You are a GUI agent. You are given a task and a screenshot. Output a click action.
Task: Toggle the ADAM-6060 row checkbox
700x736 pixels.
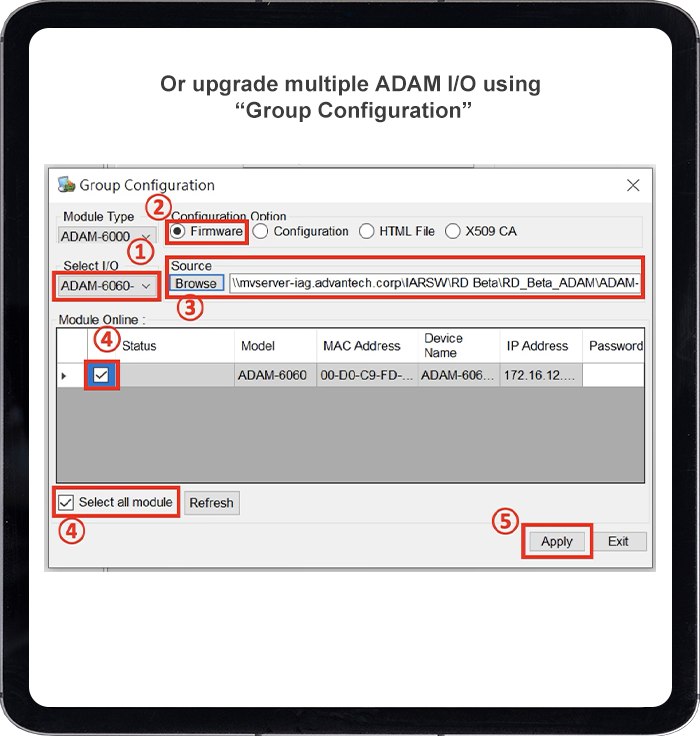click(101, 375)
